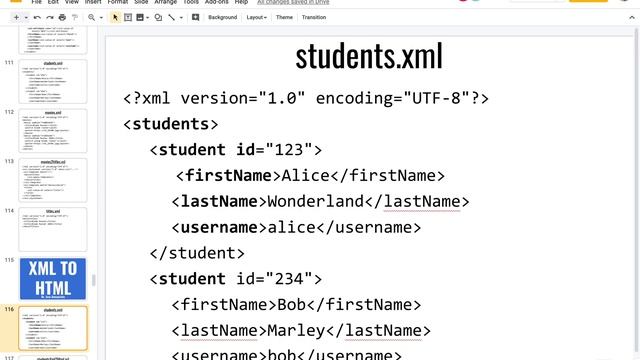
Task: Choose the Select arrow cursor tool
Action: pyautogui.click(x=115, y=18)
